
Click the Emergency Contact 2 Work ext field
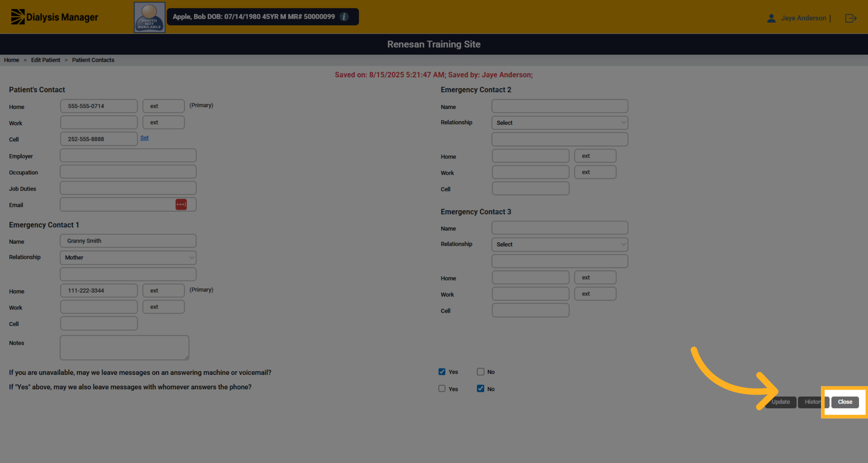click(595, 172)
